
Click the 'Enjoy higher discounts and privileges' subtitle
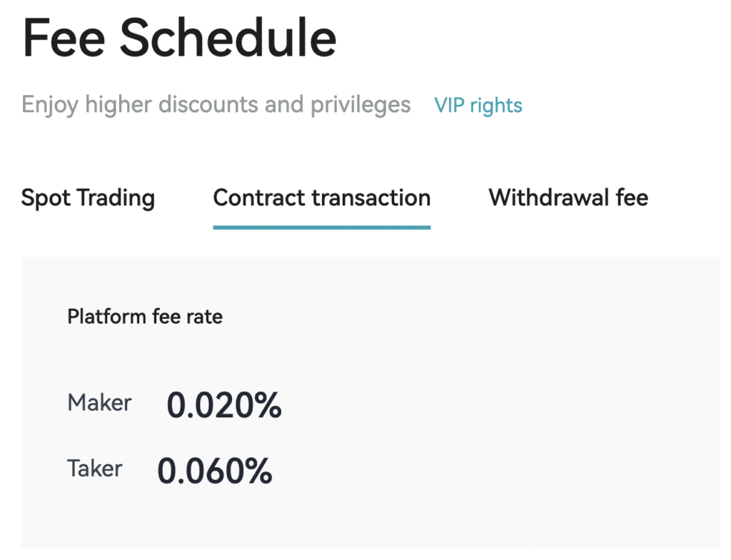click(x=216, y=105)
